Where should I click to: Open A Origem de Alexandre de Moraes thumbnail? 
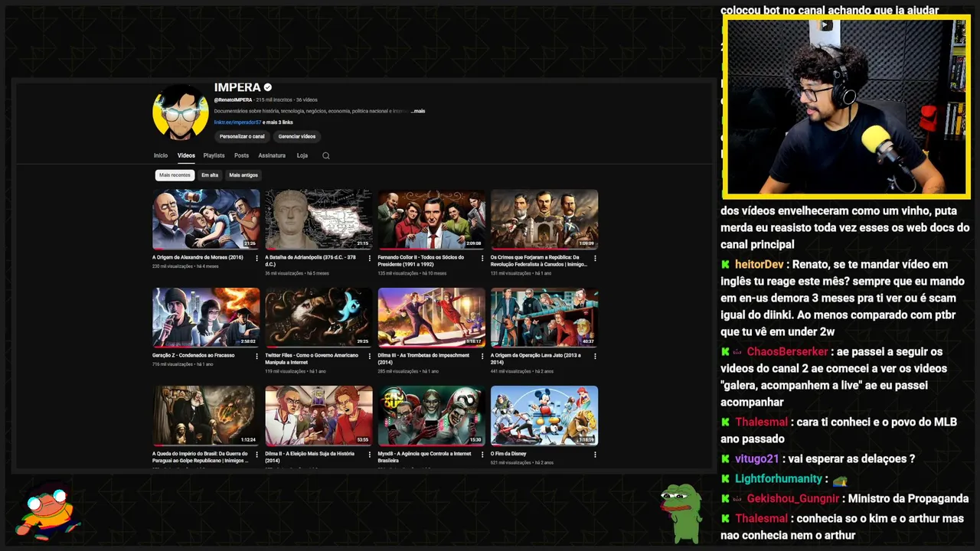click(206, 219)
